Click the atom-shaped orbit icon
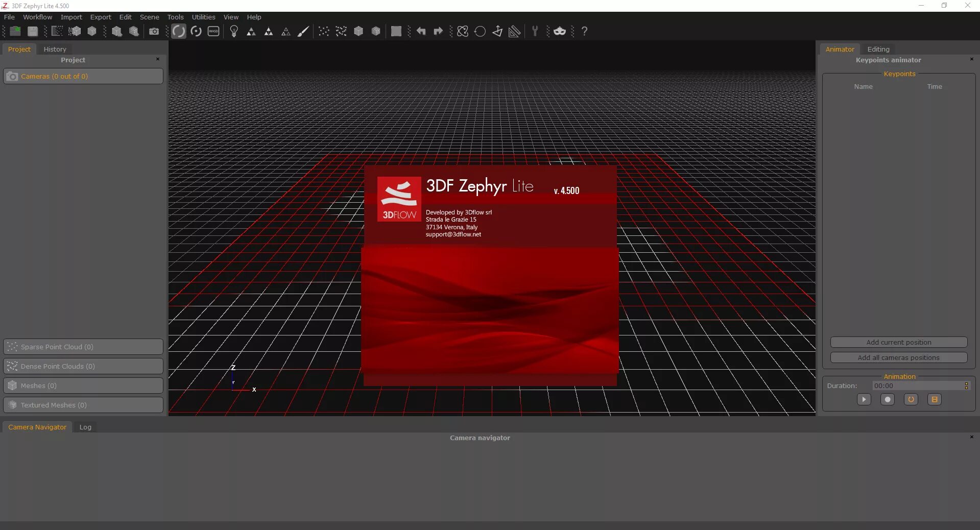 [x=463, y=31]
